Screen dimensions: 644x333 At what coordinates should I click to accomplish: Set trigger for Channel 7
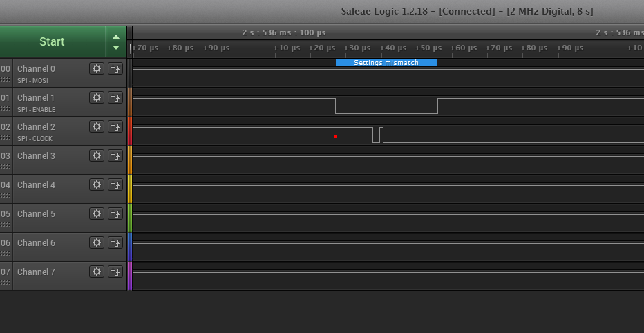pos(115,272)
